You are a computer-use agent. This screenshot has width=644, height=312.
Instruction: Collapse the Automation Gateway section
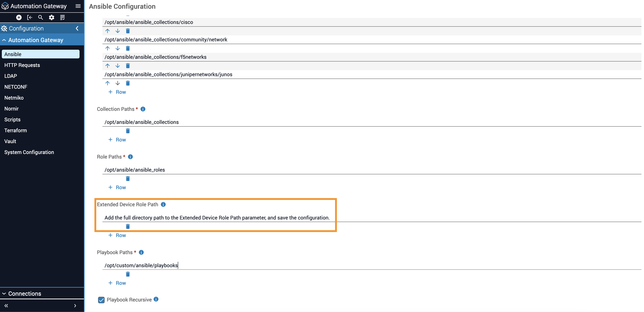(4, 40)
